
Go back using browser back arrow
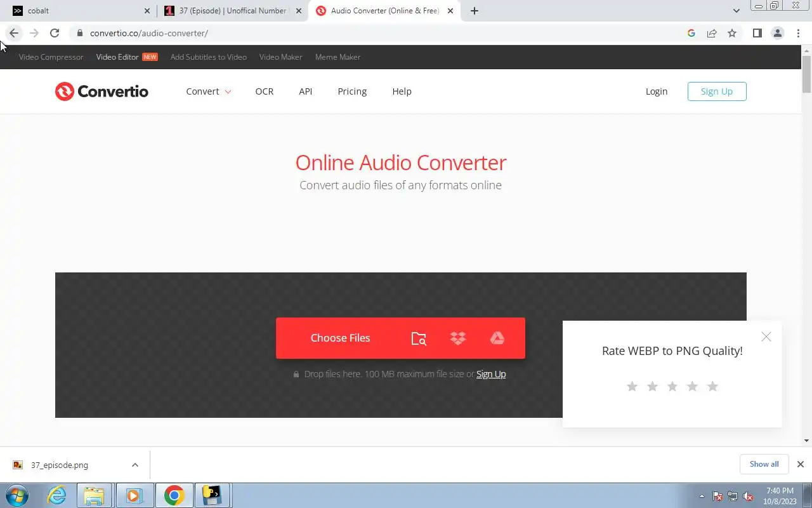[14, 33]
